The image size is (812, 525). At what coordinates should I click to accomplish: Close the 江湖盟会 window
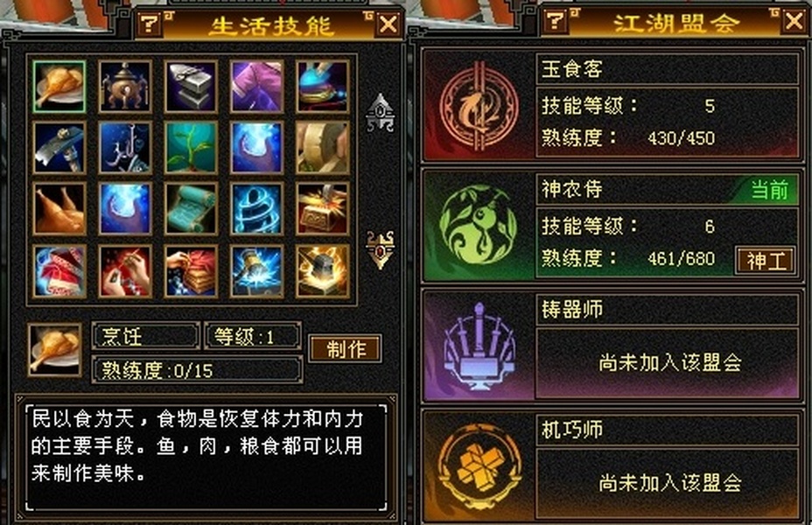click(x=794, y=21)
